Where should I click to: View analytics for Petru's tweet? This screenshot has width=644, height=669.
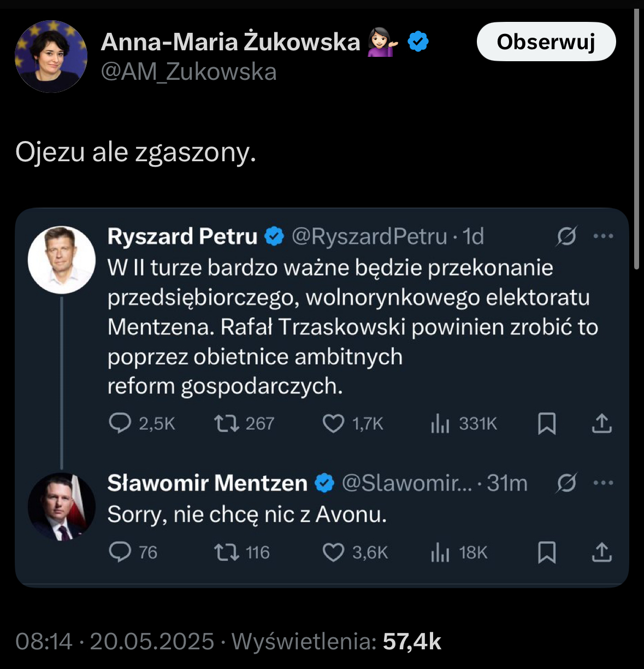pyautogui.click(x=440, y=424)
